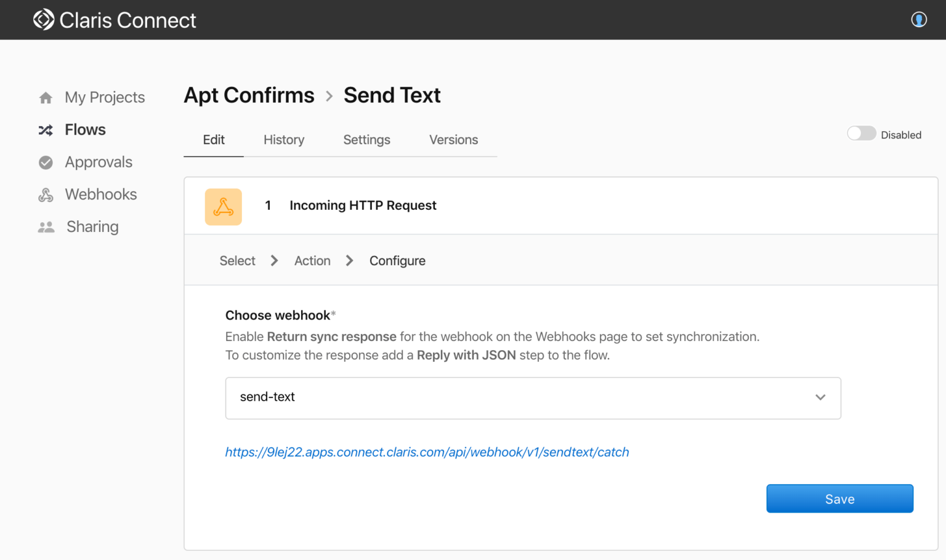Select the Flows sidebar icon
Image resolution: width=946 pixels, height=560 pixels.
click(46, 130)
